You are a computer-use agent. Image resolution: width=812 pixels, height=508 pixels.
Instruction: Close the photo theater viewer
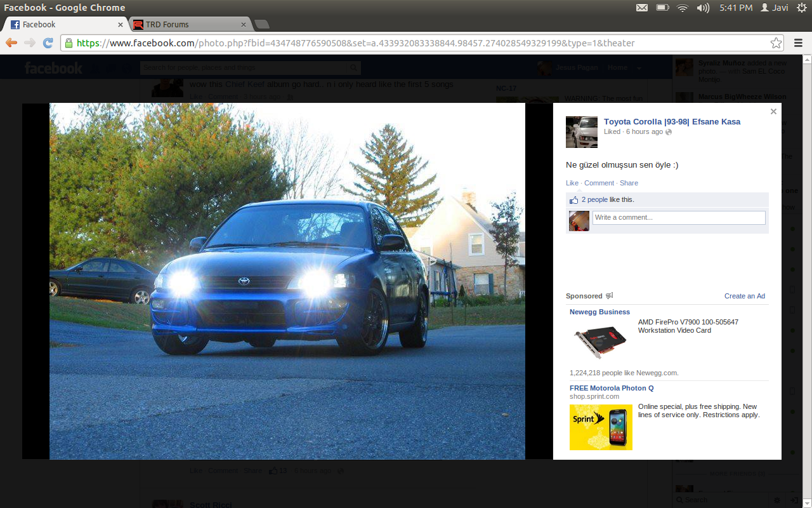(x=773, y=112)
